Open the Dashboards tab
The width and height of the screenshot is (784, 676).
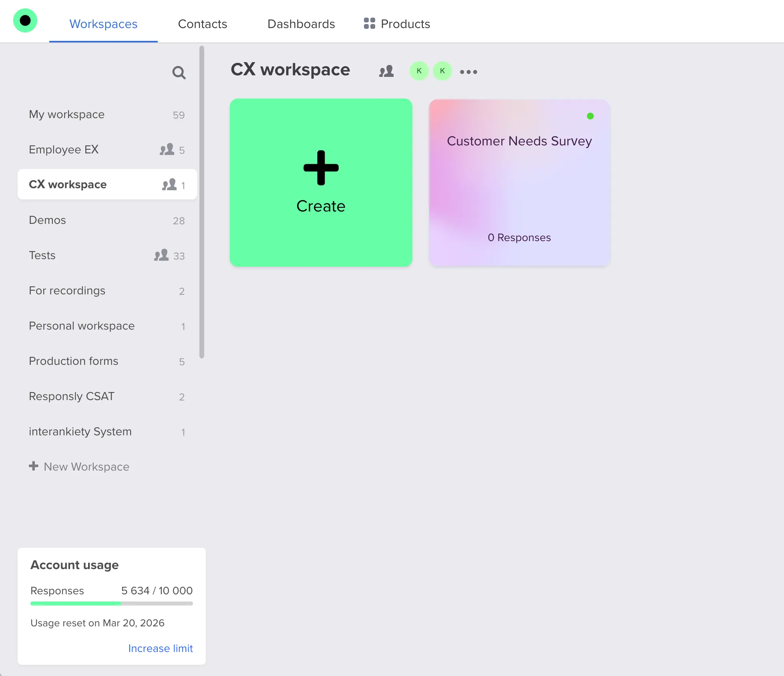(301, 24)
